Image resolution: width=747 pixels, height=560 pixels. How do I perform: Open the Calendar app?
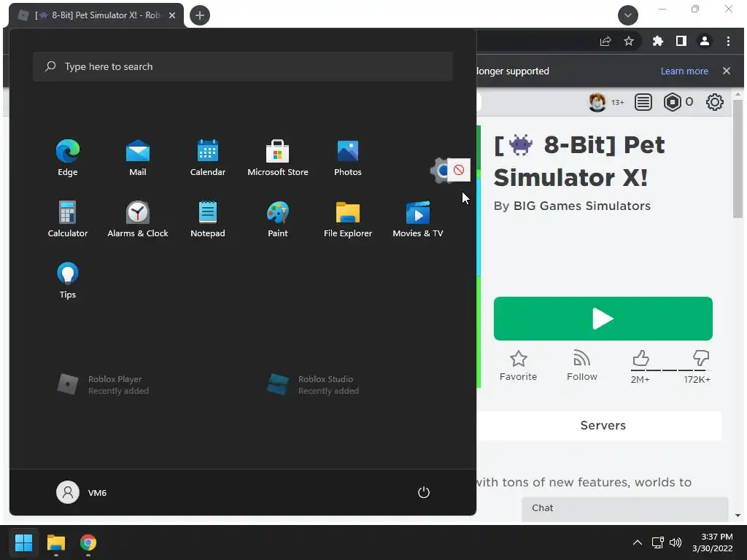[x=208, y=158]
